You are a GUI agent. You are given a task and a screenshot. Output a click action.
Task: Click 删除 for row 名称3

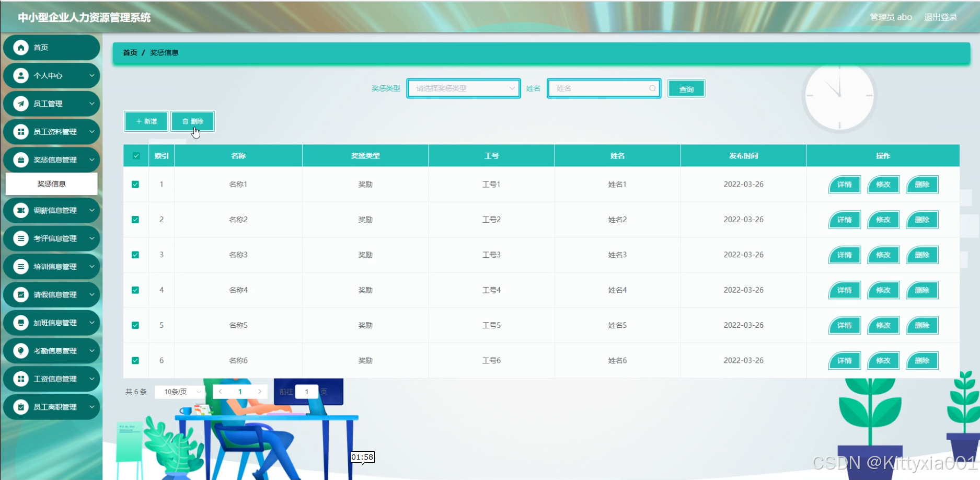click(922, 255)
